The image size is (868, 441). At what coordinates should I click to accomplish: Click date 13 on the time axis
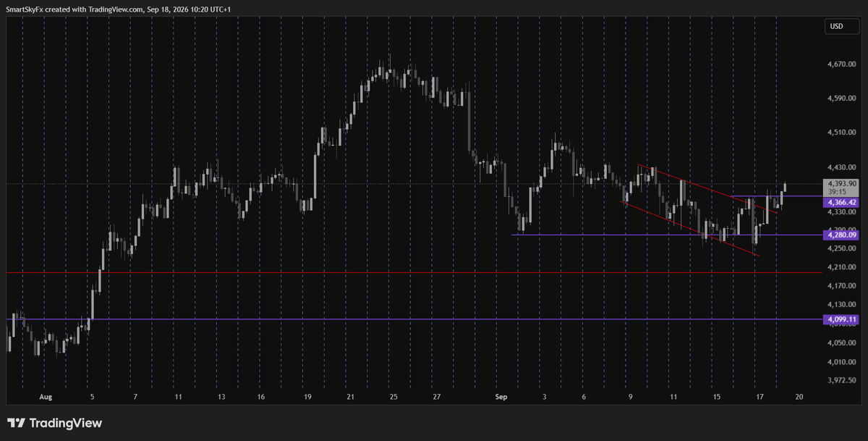tap(221, 398)
